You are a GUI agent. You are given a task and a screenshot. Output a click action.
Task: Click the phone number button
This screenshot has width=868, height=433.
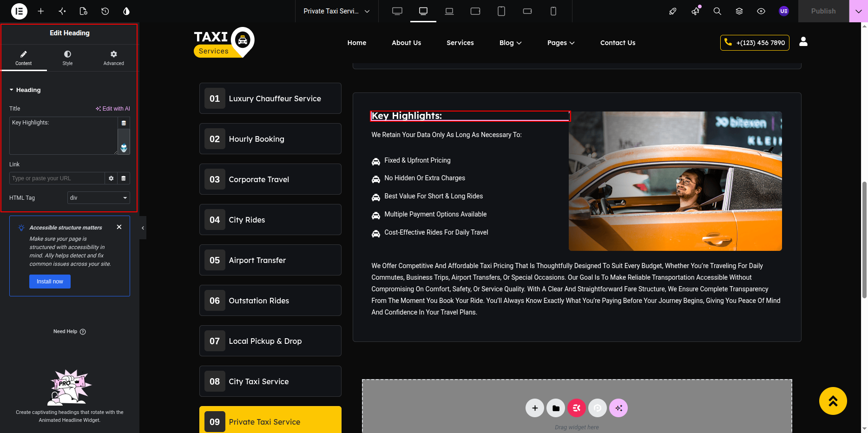point(755,43)
